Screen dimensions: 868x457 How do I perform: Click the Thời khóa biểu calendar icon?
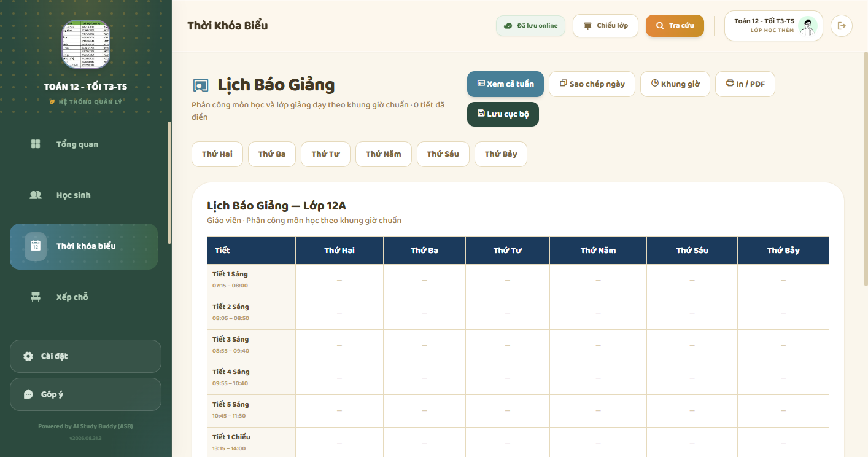pos(36,246)
